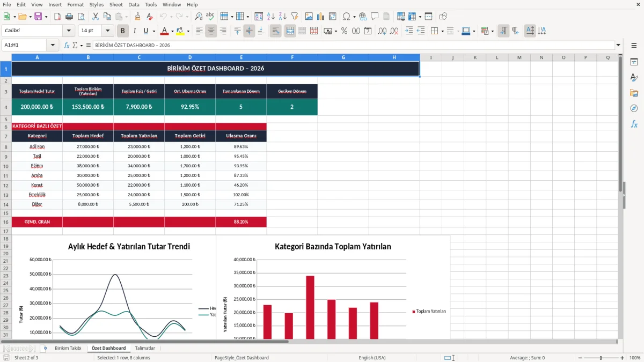This screenshot has width=644, height=362.
Task: Open the Data menu
Action: pyautogui.click(x=134, y=4)
